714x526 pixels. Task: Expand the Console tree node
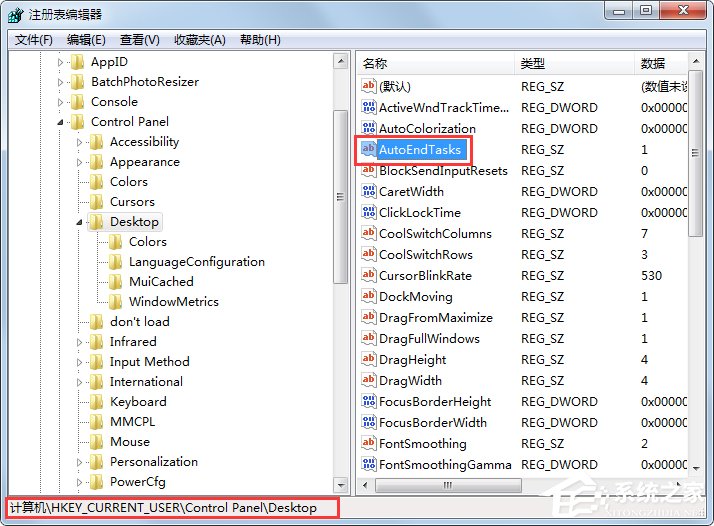(x=60, y=102)
